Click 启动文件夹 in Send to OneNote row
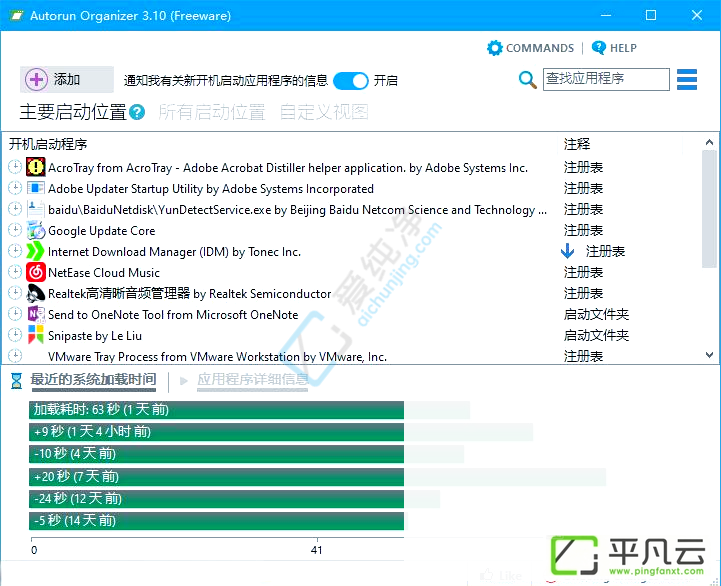The image size is (721, 586). [596, 315]
